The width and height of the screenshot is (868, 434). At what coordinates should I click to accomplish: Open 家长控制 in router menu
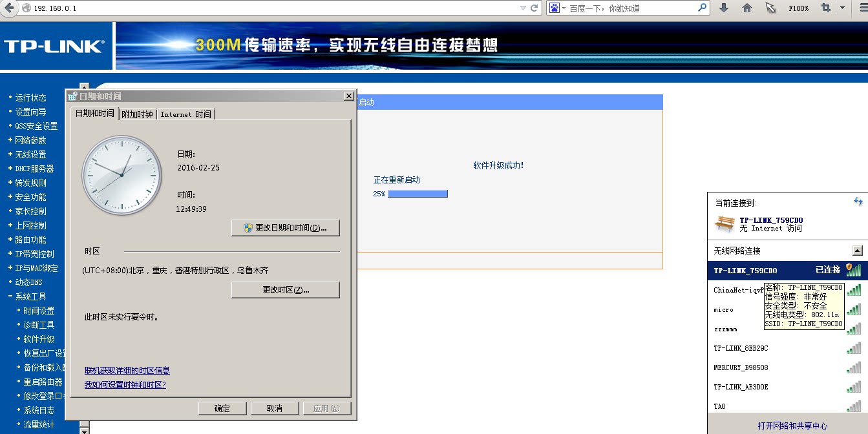30,211
